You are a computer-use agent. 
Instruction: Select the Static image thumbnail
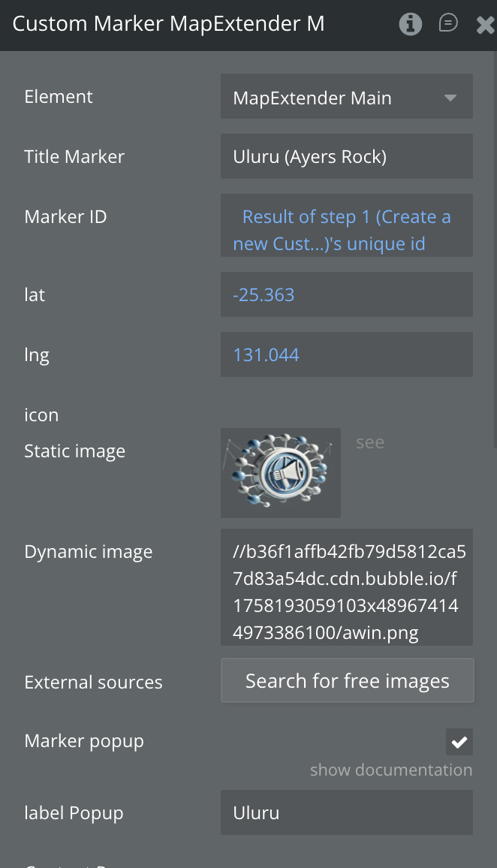pos(280,473)
